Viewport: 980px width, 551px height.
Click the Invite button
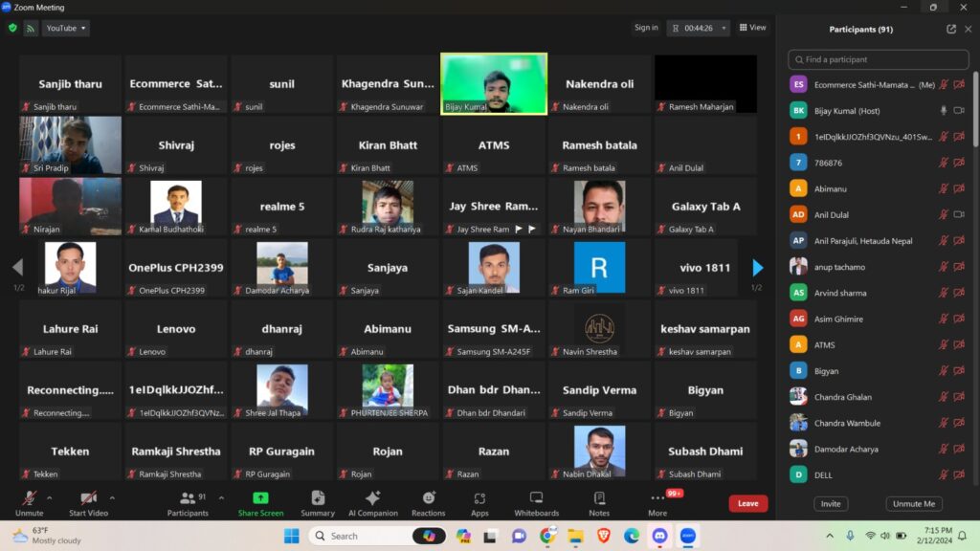tap(831, 503)
